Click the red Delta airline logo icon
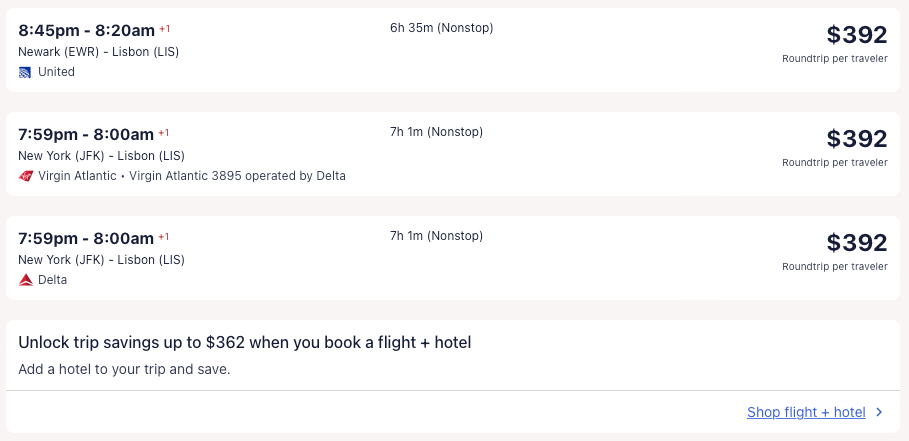 coord(26,280)
